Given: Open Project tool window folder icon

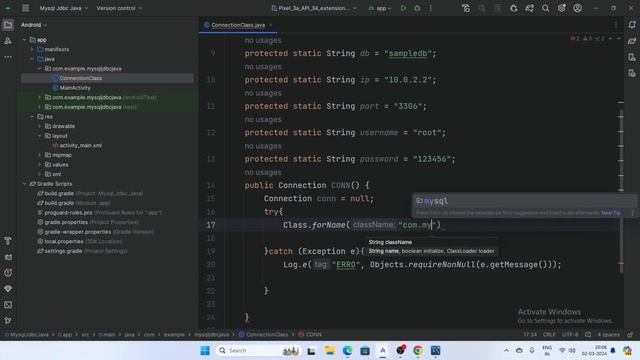Looking at the screenshot, I should pyautogui.click(x=8, y=25).
